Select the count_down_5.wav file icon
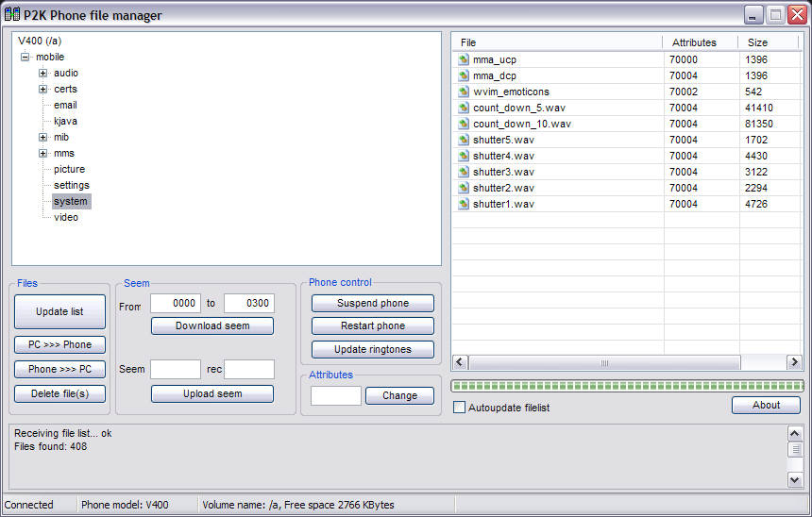The width and height of the screenshot is (812, 517). click(464, 108)
